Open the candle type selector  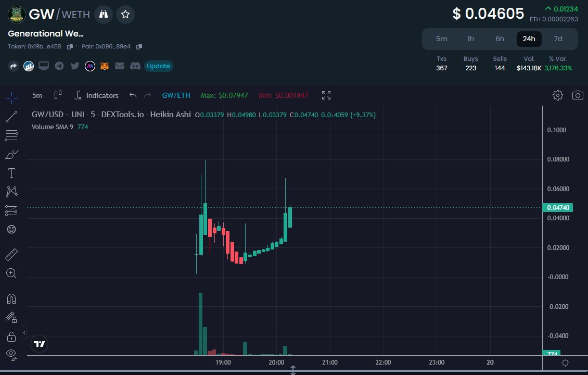pos(58,95)
